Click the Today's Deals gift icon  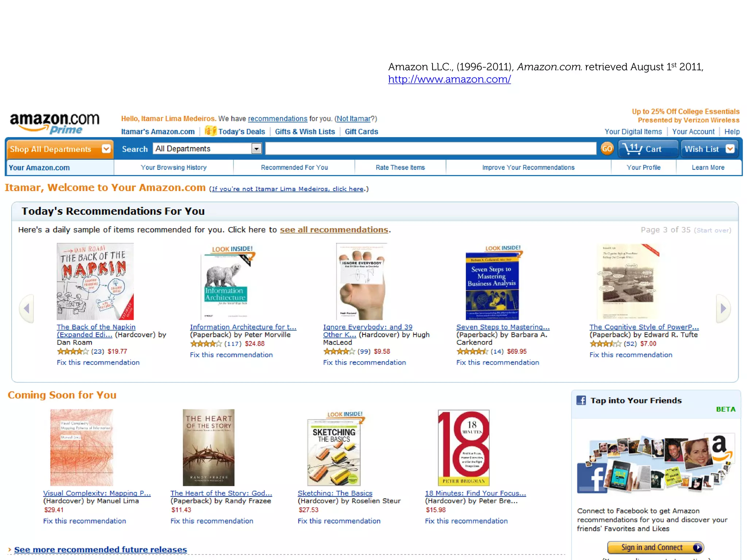[x=210, y=131]
